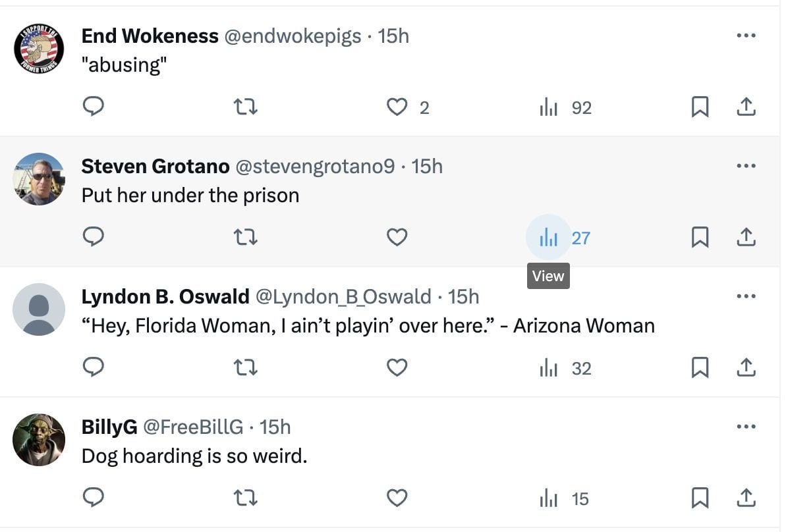The width and height of the screenshot is (788, 532).
Task: Like End Wokeness's "abusing" tweet
Action: pos(397,107)
